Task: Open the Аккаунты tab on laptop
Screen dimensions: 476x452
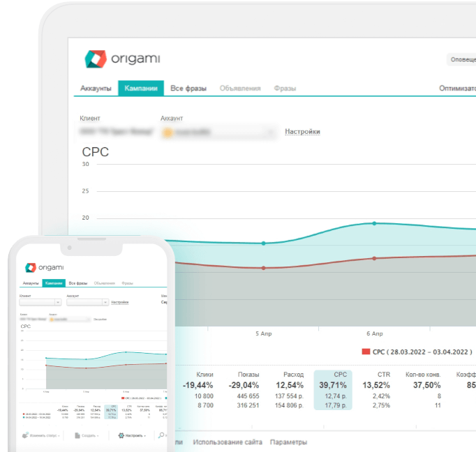Action: tap(96, 89)
